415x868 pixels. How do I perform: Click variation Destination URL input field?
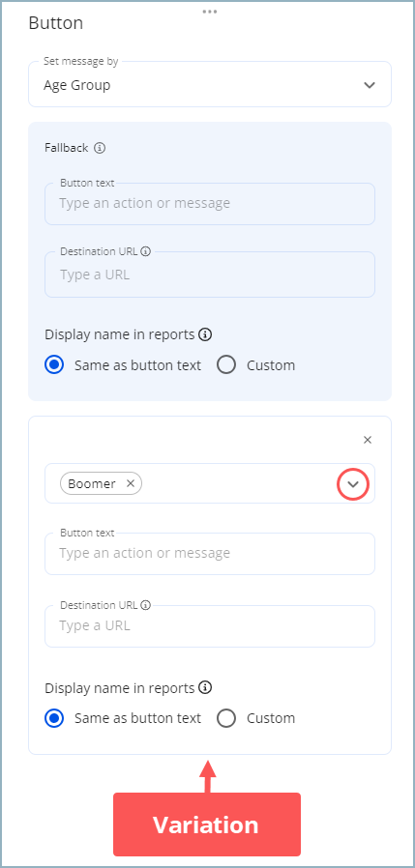210,626
